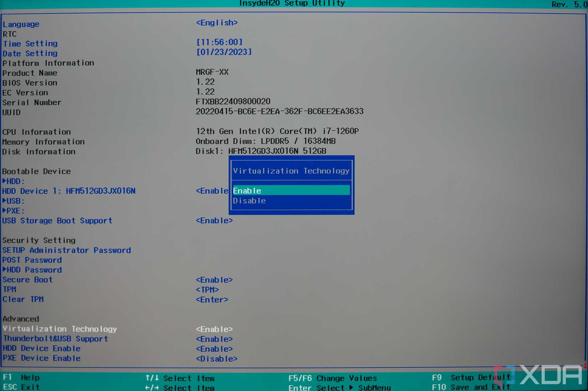Select Enable in the Virtualization Technology popup
Viewport: 588px width, 391px height.
coord(290,190)
